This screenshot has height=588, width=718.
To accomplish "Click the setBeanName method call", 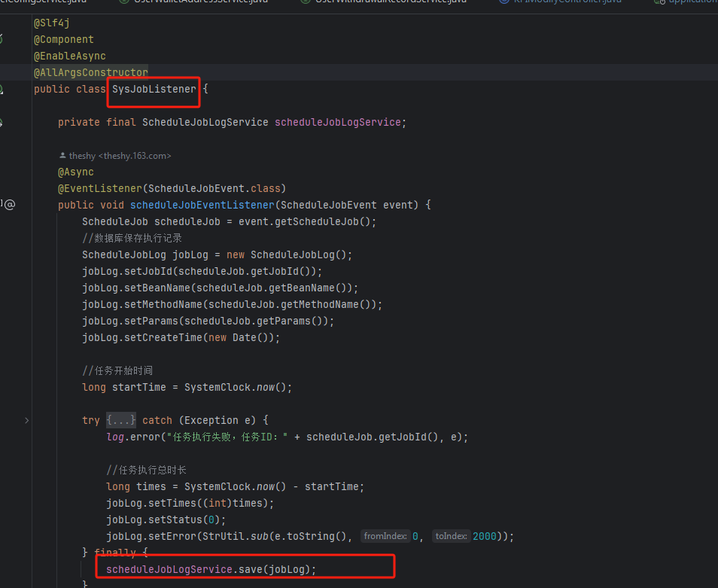I will (x=157, y=288).
